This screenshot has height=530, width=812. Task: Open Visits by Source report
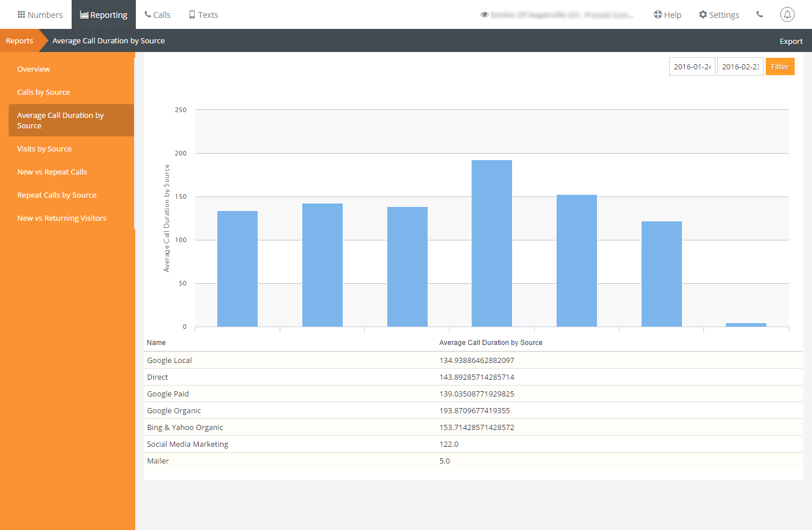coord(45,149)
